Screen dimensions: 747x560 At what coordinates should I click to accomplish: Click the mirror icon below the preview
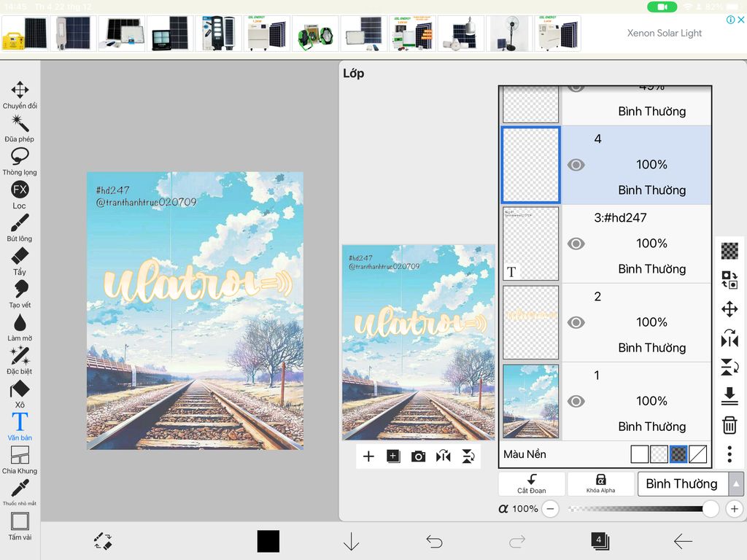pyautogui.click(x=443, y=456)
